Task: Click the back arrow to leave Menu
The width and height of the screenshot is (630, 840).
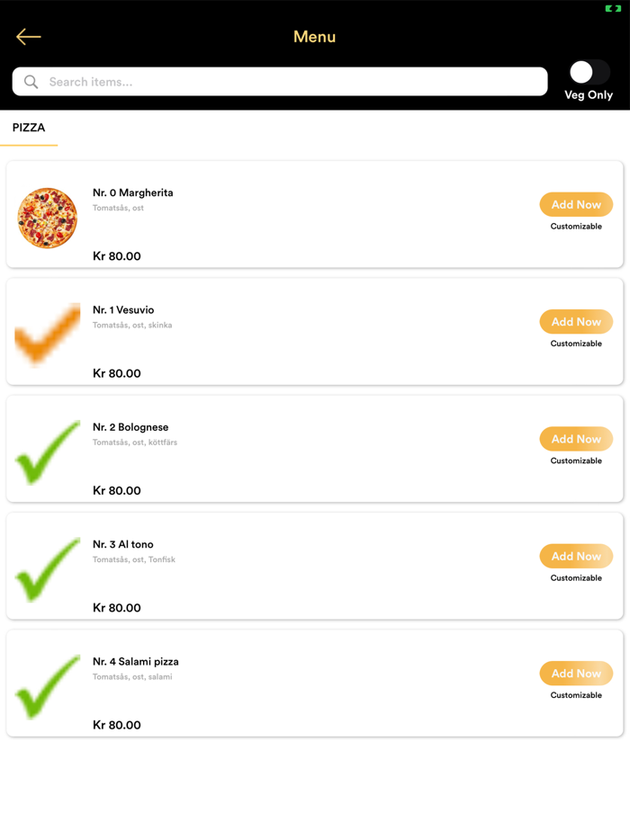Action: tap(28, 36)
